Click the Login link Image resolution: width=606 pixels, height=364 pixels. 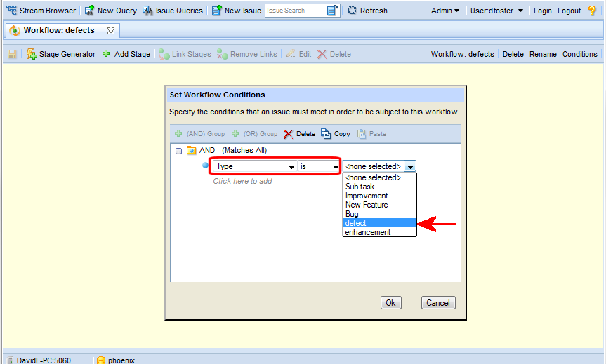[x=543, y=11]
